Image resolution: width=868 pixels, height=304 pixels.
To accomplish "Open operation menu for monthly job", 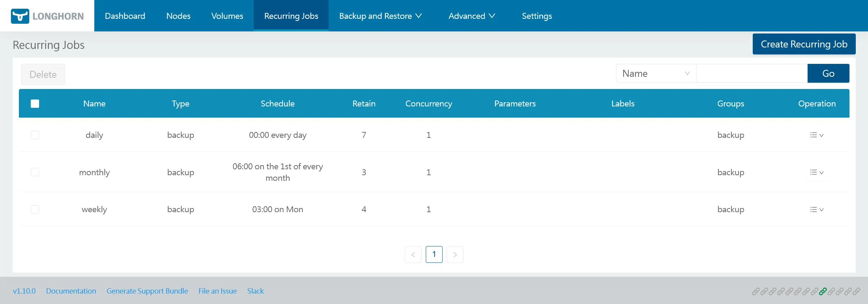I will tap(817, 172).
